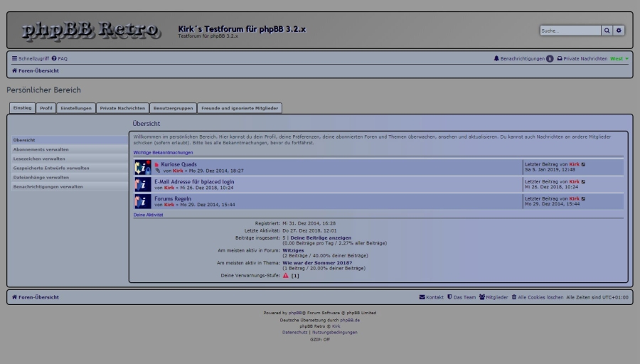Click the search magnifier icon button
Image resolution: width=640 pixels, height=364 pixels.
pyautogui.click(x=607, y=31)
